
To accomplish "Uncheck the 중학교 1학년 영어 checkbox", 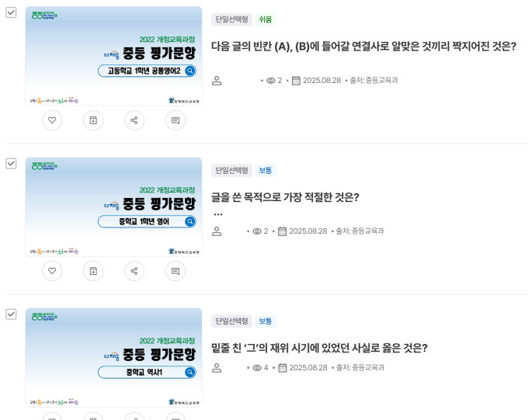I will click(x=11, y=163).
